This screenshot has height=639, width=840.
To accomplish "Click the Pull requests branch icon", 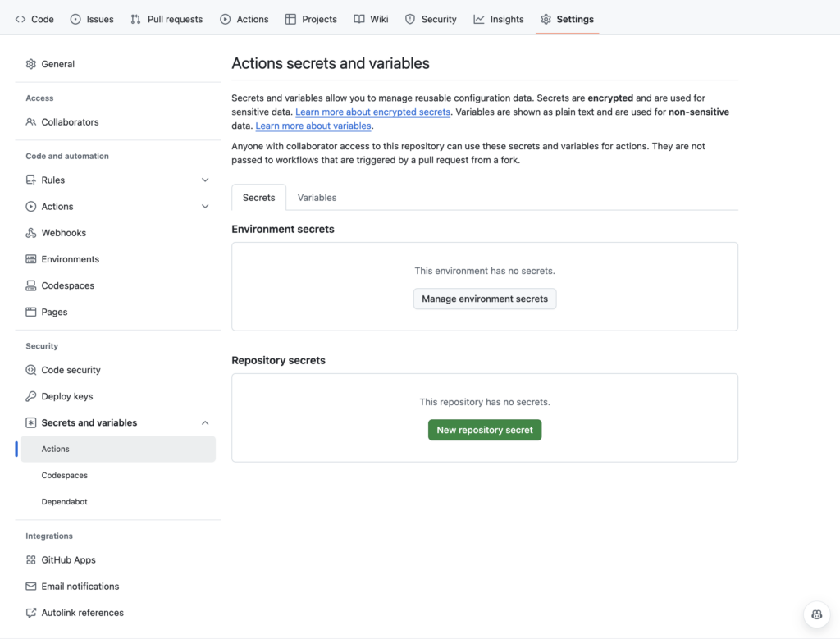I will (x=135, y=20).
